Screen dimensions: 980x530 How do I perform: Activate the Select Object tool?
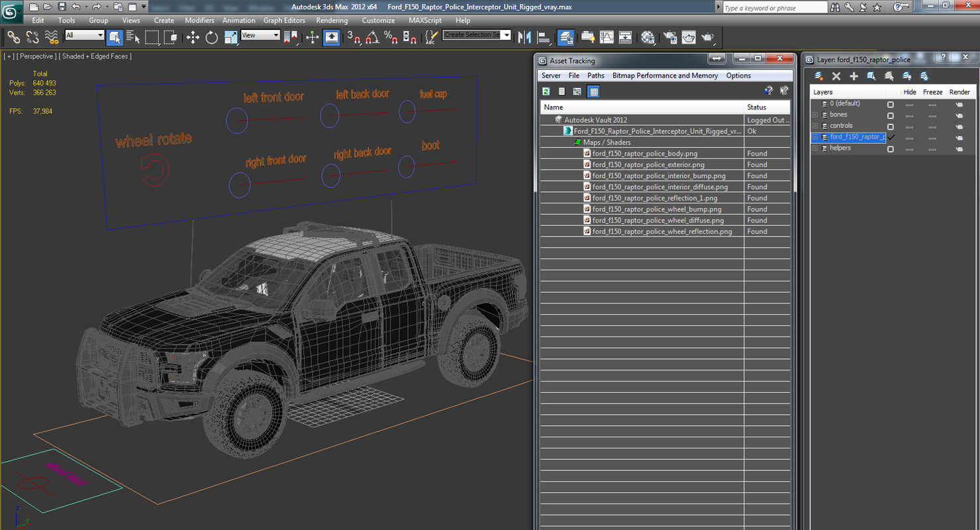114,37
